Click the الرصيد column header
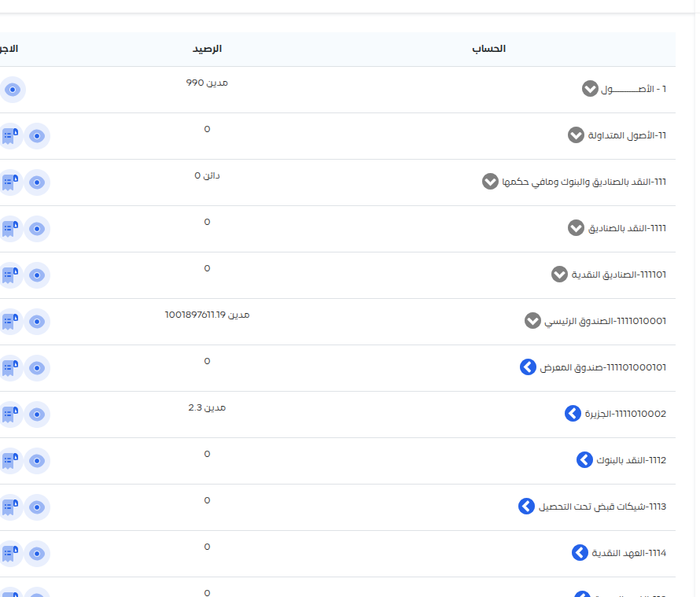This screenshot has width=700, height=597. tap(207, 49)
